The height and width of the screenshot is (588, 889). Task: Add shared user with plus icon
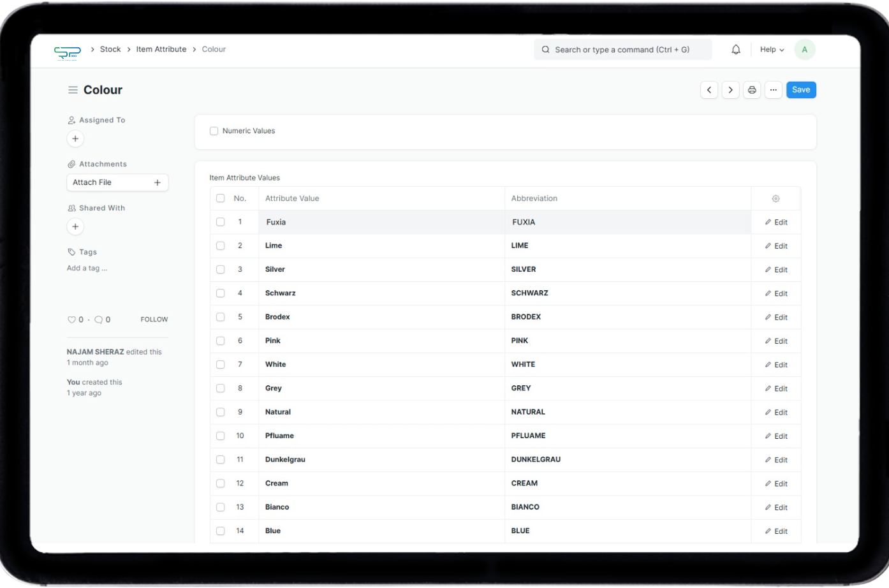pyautogui.click(x=75, y=226)
